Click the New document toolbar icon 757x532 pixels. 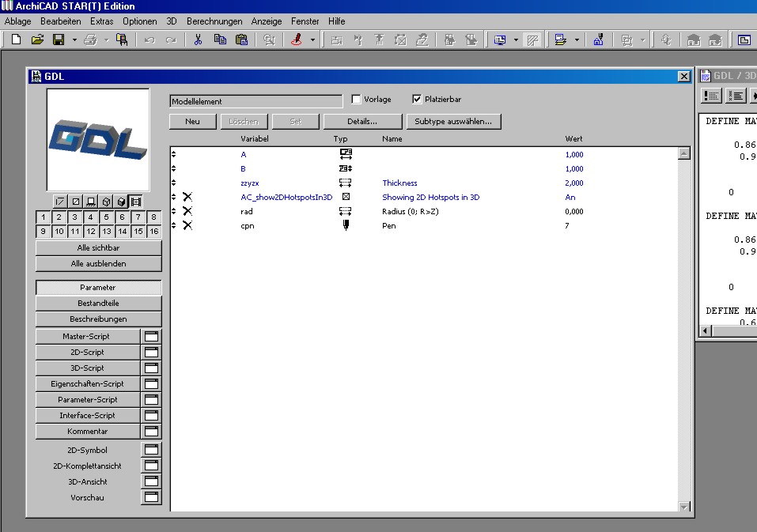point(16,40)
